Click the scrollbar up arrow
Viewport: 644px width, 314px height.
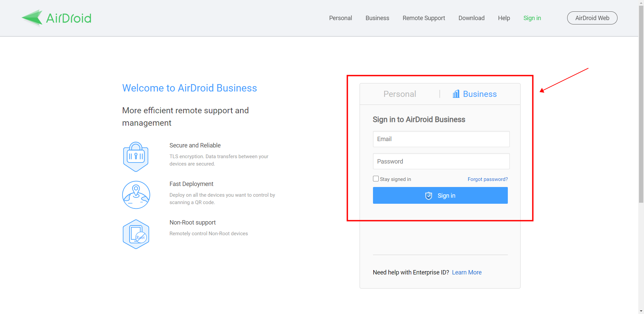pos(641,3)
